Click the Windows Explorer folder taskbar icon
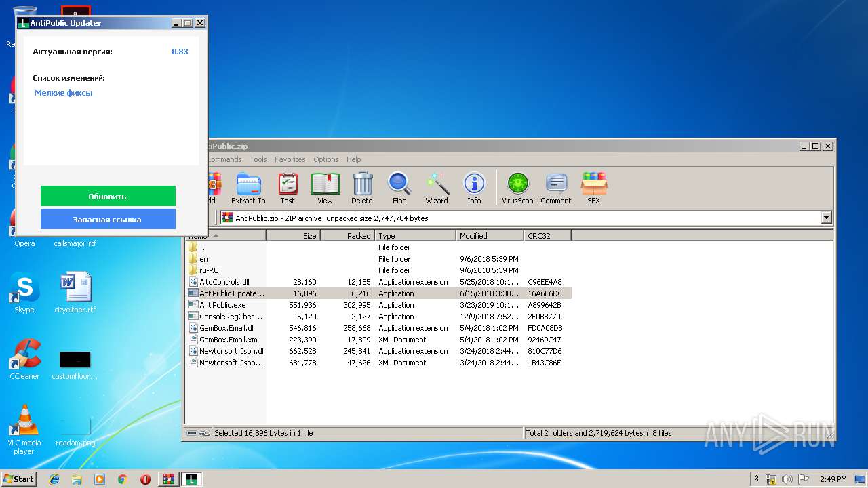Image resolution: width=868 pixels, height=488 pixels. click(x=77, y=479)
